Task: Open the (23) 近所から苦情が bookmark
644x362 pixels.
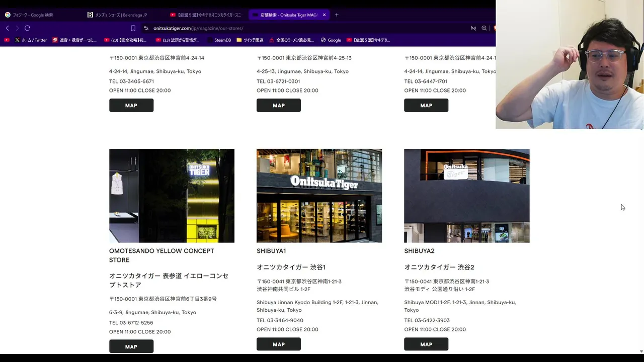Action: 178,40
